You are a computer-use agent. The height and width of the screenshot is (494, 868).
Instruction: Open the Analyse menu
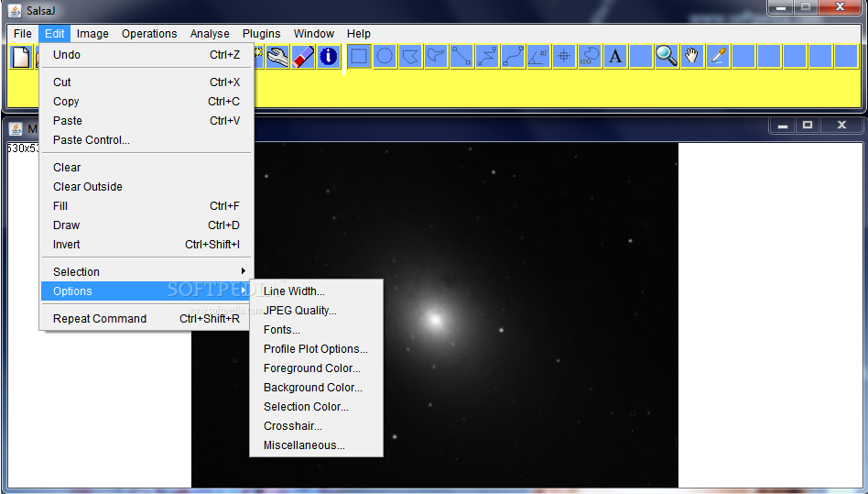pyautogui.click(x=210, y=34)
